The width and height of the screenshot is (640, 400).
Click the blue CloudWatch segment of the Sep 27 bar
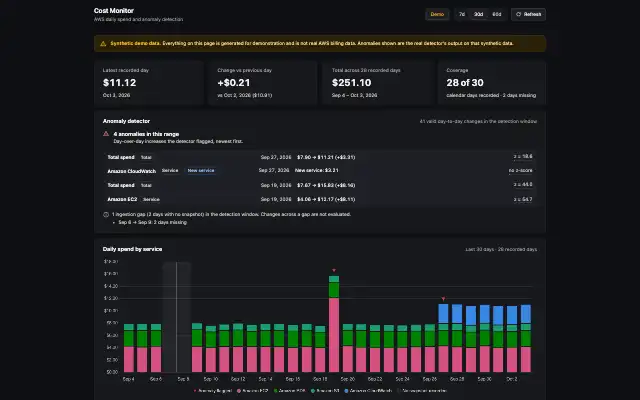coord(443,313)
